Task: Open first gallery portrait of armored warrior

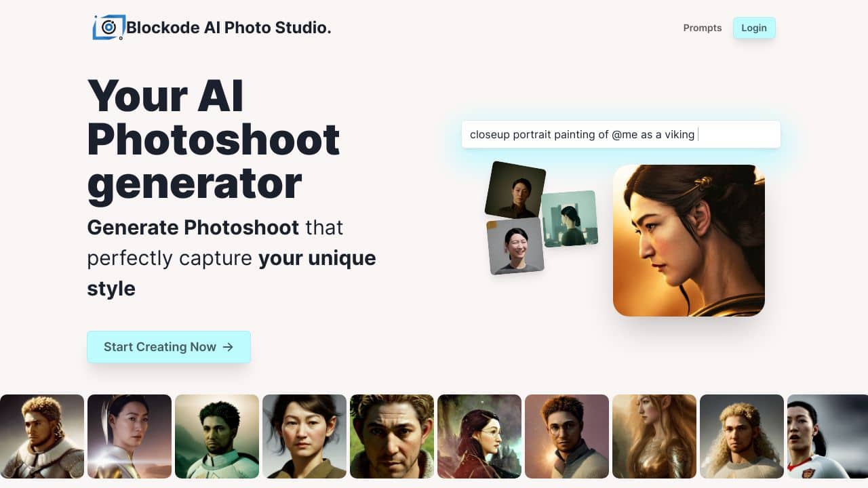Action: [x=42, y=436]
